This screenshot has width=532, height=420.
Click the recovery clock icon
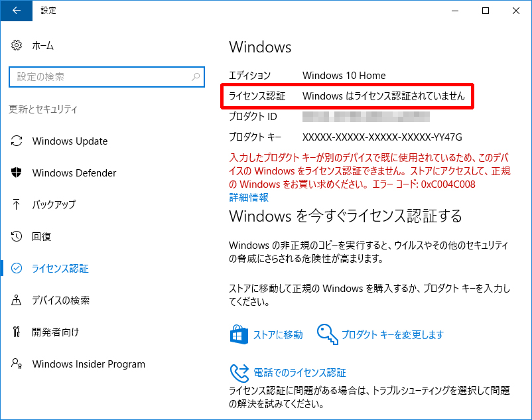[17, 236]
